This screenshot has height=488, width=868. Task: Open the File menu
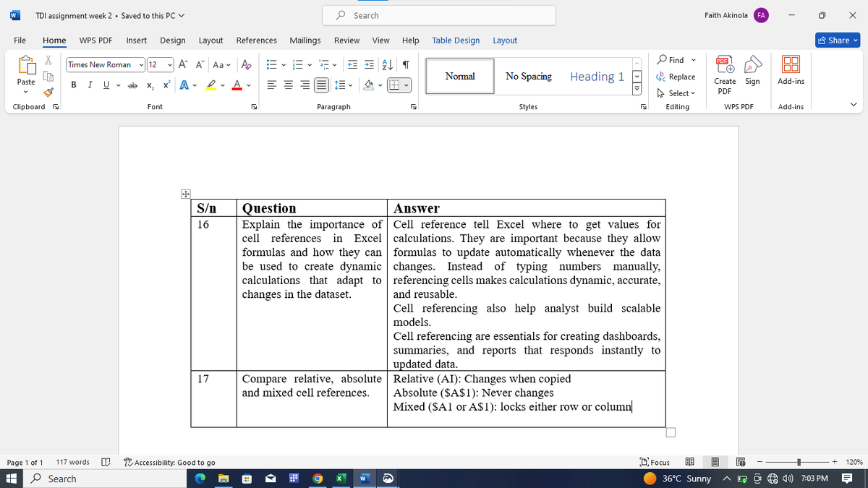[20, 40]
